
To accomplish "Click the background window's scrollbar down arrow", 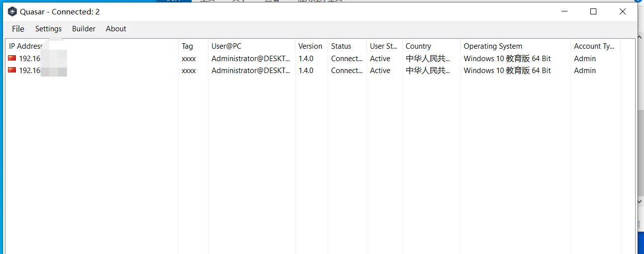I will pyautogui.click(x=641, y=202).
